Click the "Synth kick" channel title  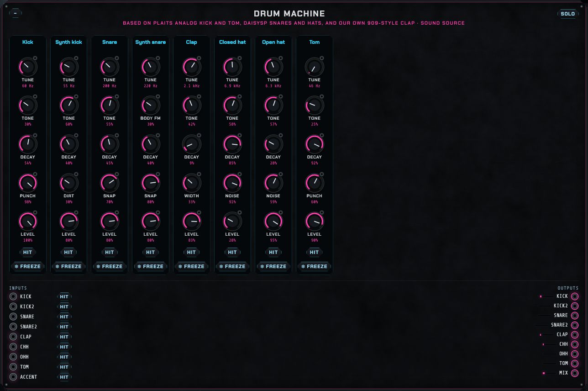68,42
